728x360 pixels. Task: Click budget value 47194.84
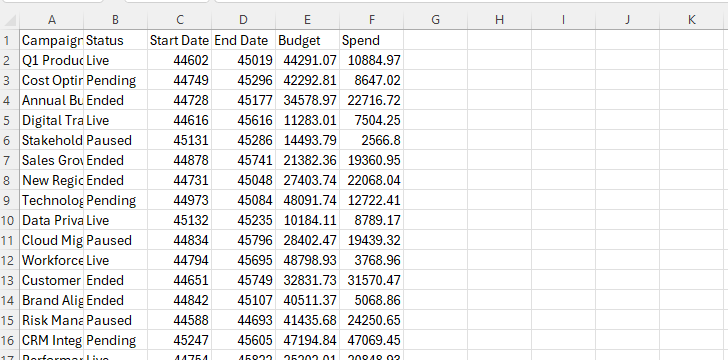coord(307,340)
